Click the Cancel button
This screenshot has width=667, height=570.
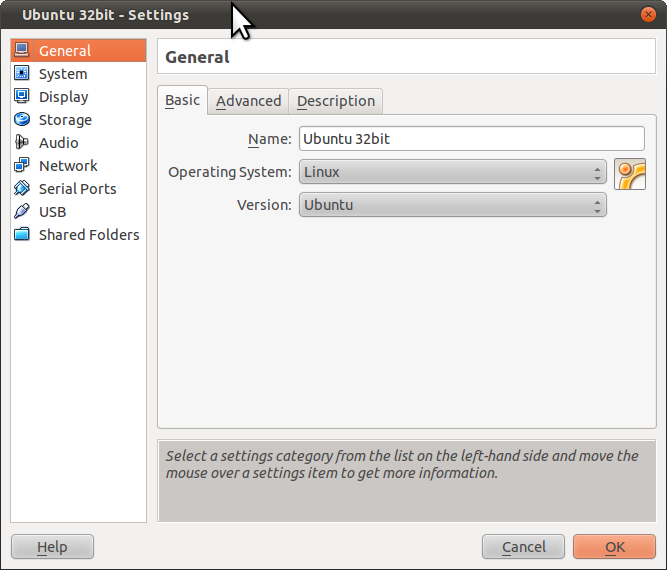(x=523, y=547)
